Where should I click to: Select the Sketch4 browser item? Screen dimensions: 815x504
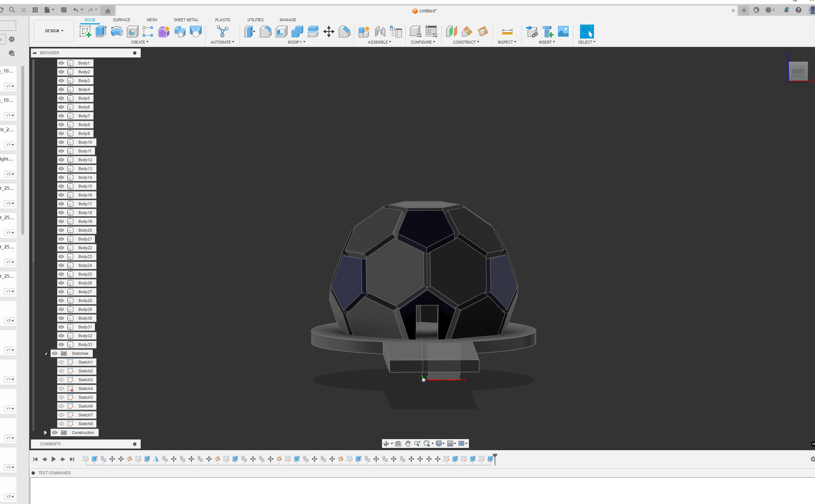pyautogui.click(x=85, y=389)
